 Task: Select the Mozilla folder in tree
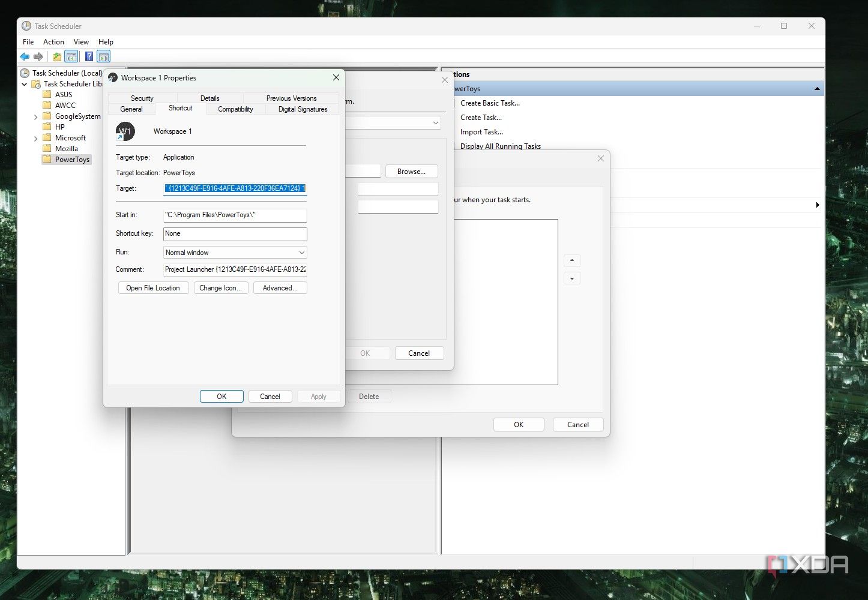click(x=67, y=149)
